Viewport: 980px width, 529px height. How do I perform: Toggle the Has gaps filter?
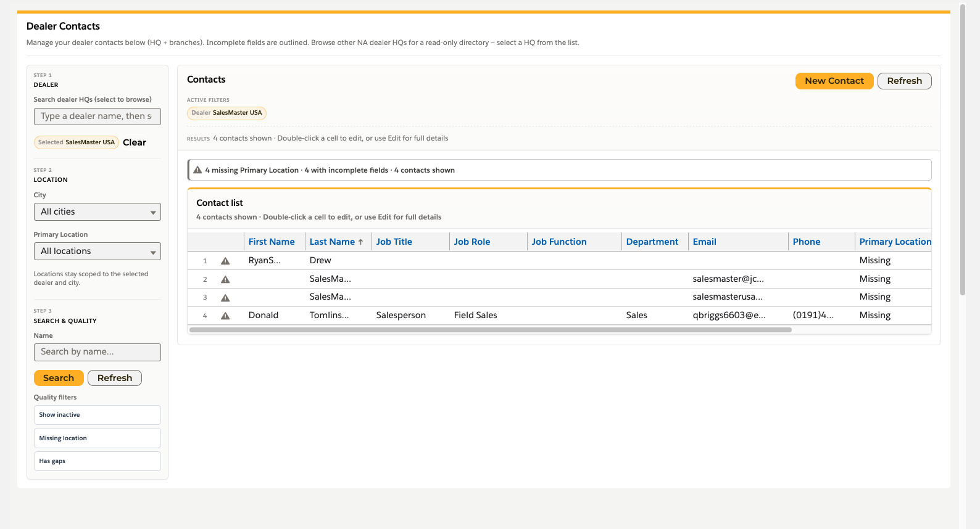98,461
